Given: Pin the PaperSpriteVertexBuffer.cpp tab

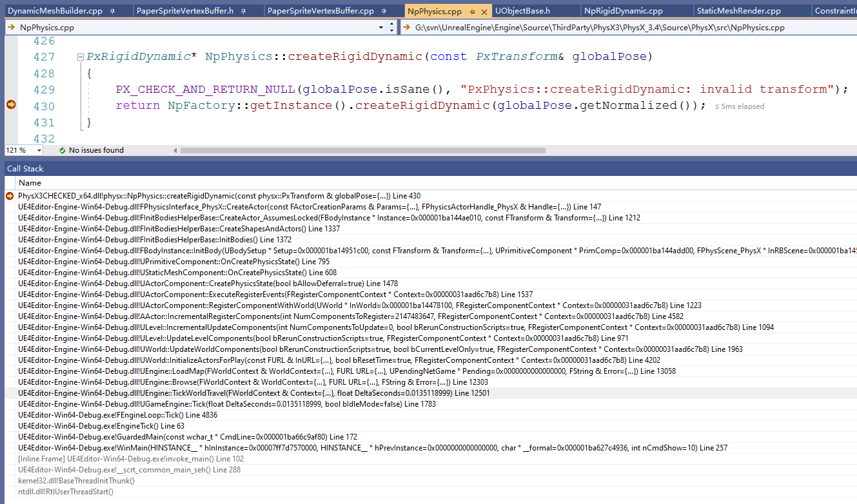Looking at the screenshot, I should (x=384, y=12).
